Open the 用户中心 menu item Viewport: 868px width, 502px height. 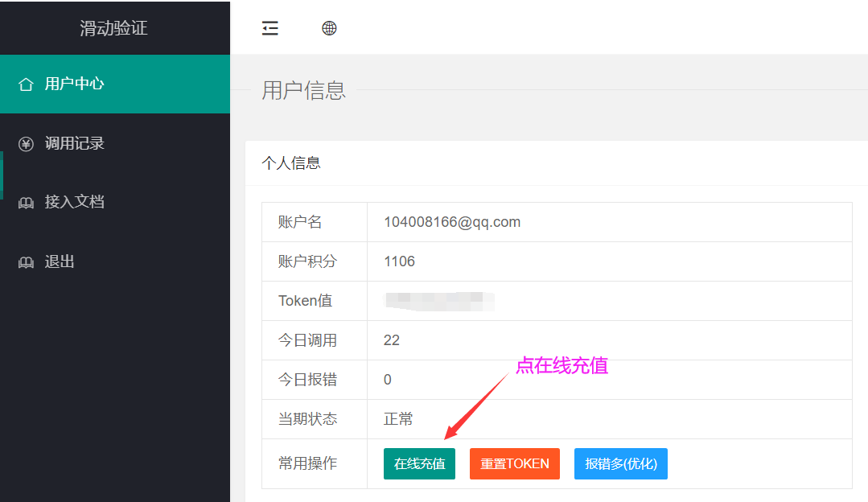pos(75,84)
